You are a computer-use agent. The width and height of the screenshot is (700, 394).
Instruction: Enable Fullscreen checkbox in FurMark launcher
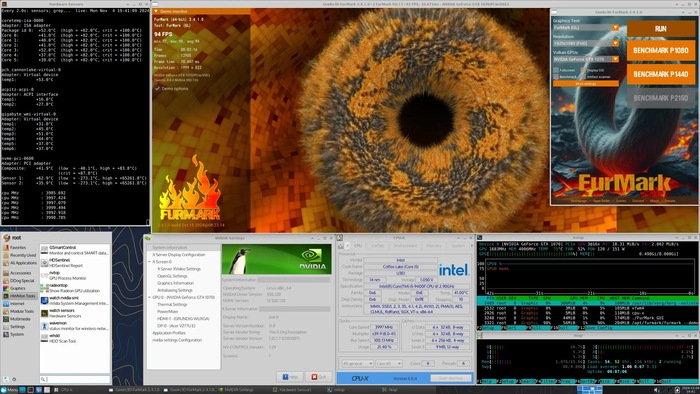click(x=556, y=70)
